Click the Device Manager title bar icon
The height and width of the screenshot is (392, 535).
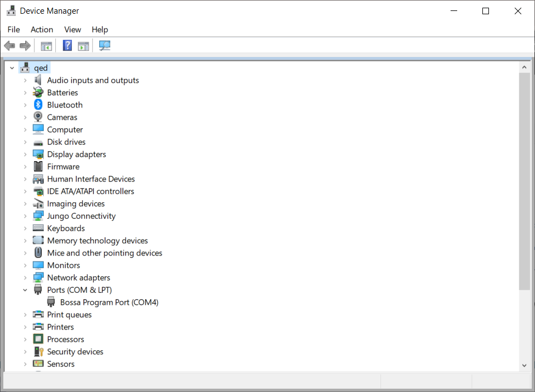tap(12, 10)
